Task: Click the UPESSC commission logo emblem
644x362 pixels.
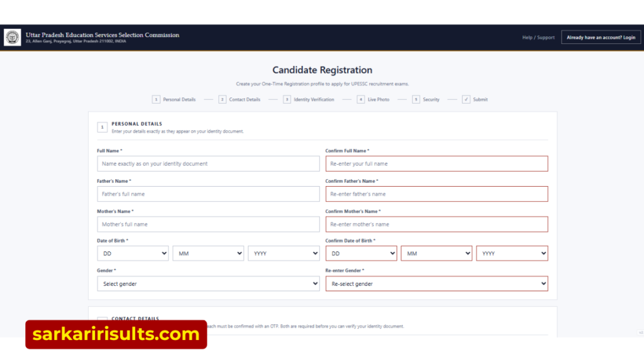Action: point(13,37)
